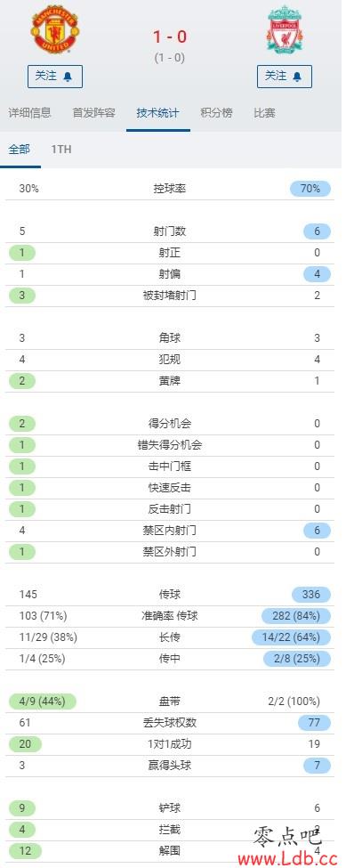Click the 4/9 (44%) dribbles badge
346x868 pixels.
[x=43, y=702]
